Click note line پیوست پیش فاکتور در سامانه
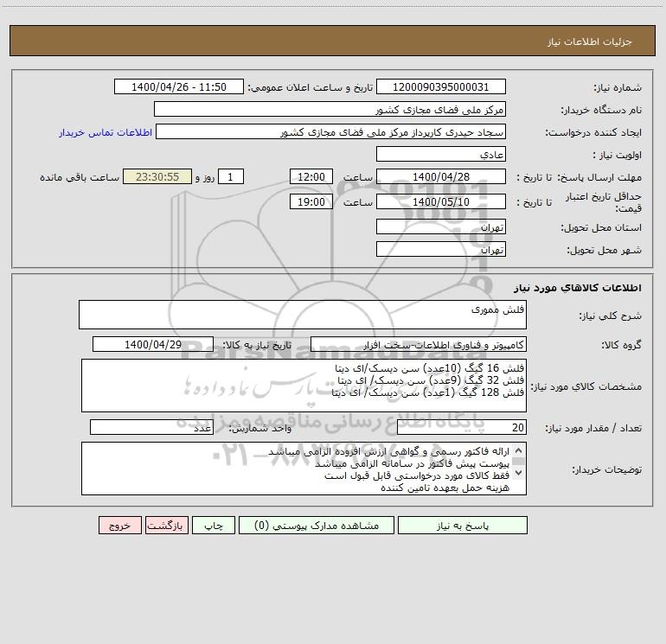The image size is (666, 644). coord(412,463)
